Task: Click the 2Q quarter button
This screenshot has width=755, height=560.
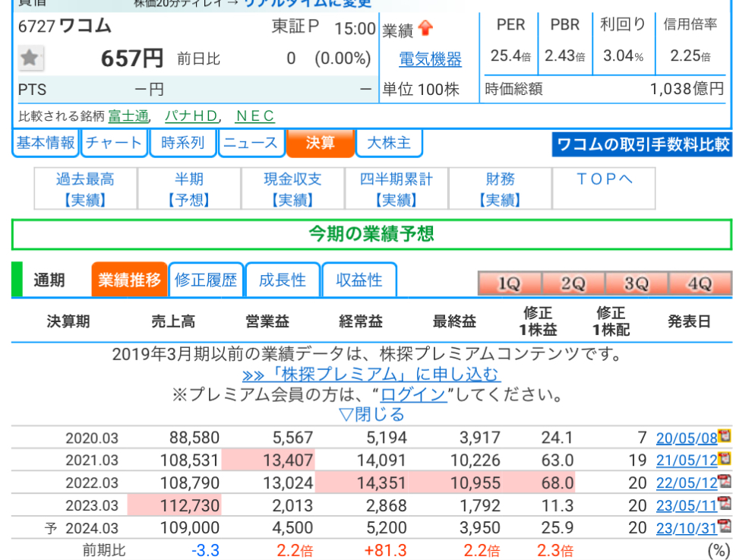Action: pos(573,283)
